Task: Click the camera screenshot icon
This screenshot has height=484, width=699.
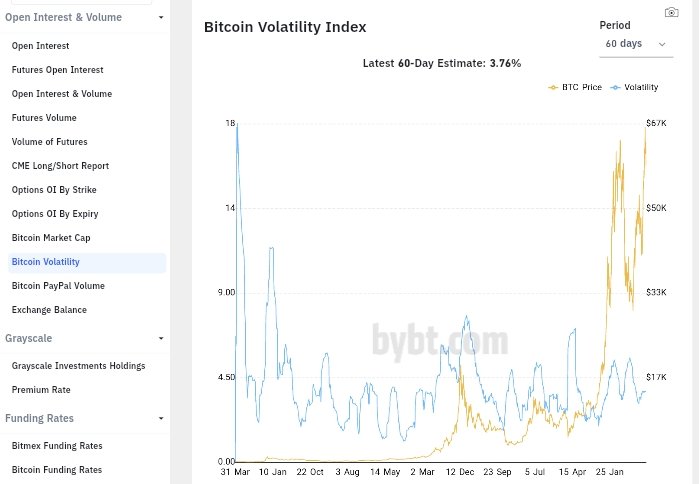Action: coord(671,13)
